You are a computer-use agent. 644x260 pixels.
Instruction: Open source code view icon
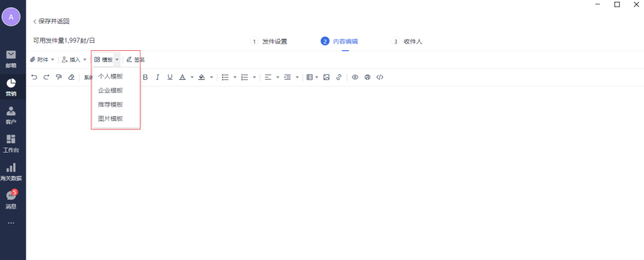pos(379,77)
